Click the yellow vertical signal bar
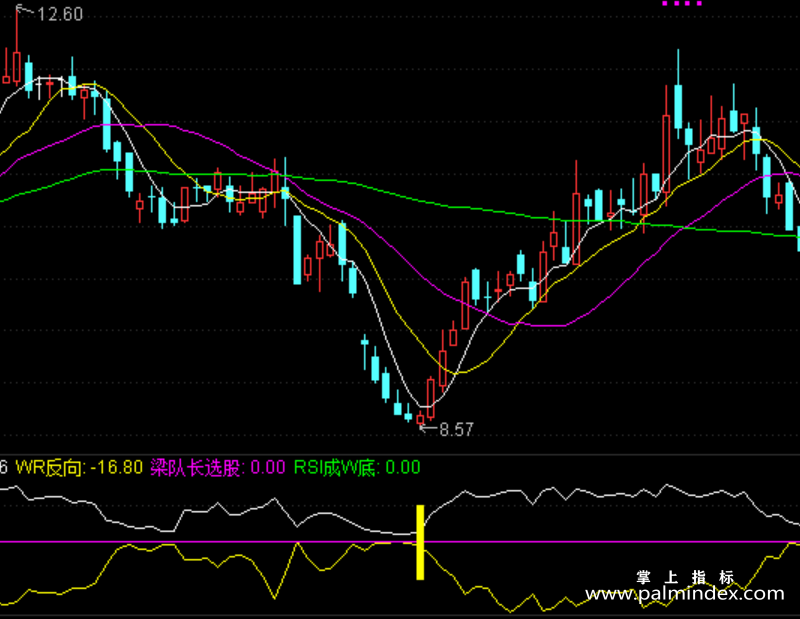 [x=420, y=542]
